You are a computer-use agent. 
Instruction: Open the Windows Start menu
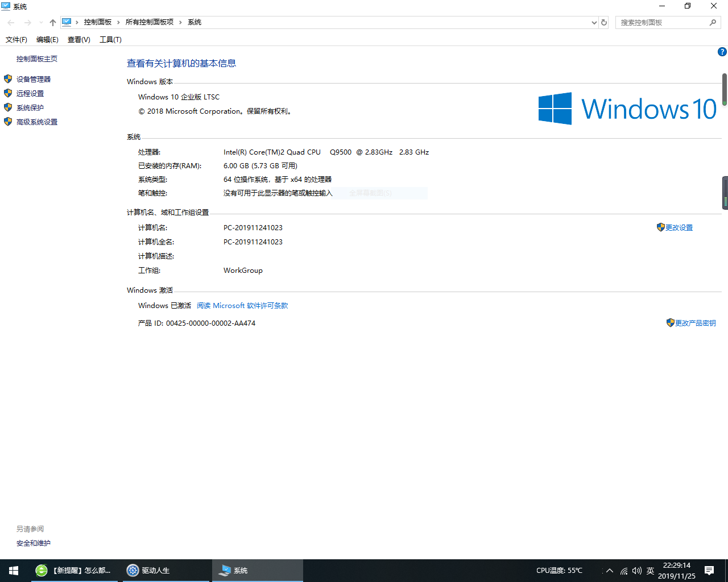[14, 570]
